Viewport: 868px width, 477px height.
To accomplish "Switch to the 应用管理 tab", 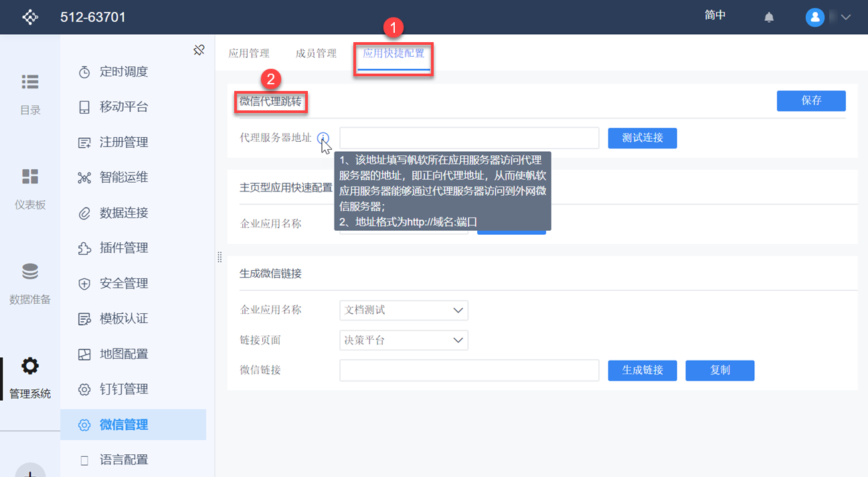I will [249, 54].
